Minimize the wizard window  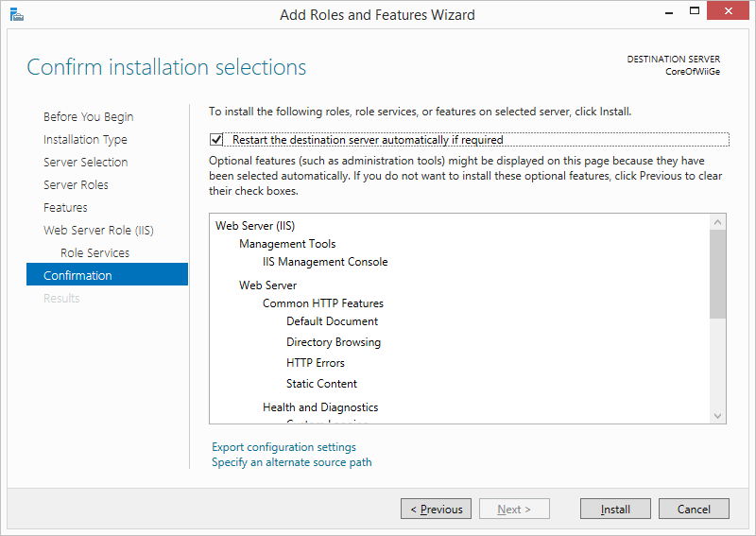tap(669, 11)
